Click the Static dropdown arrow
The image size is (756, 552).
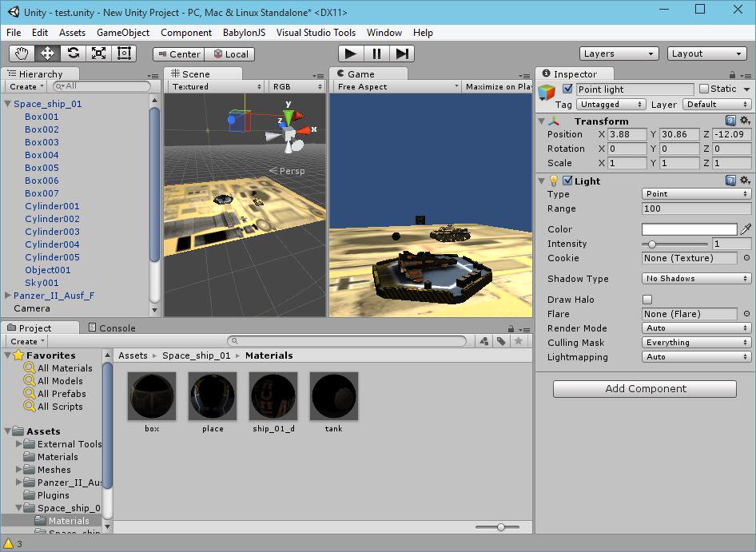(x=746, y=89)
